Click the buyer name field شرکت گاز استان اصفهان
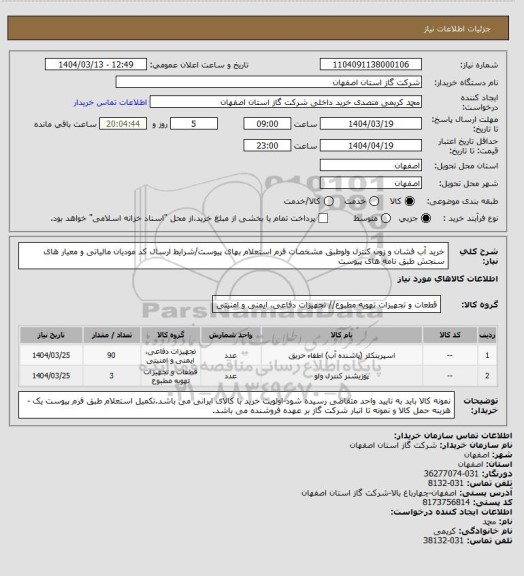 coord(269,82)
